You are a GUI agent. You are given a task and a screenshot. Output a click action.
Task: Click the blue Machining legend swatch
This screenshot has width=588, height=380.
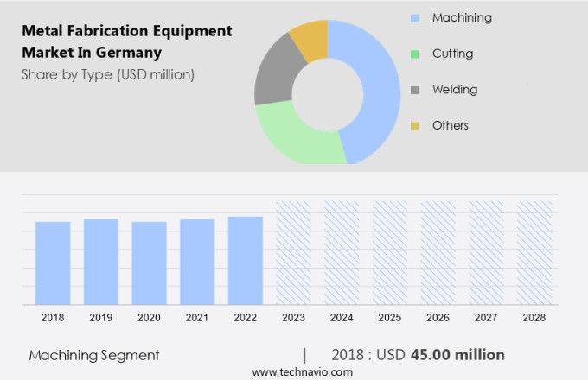point(415,18)
